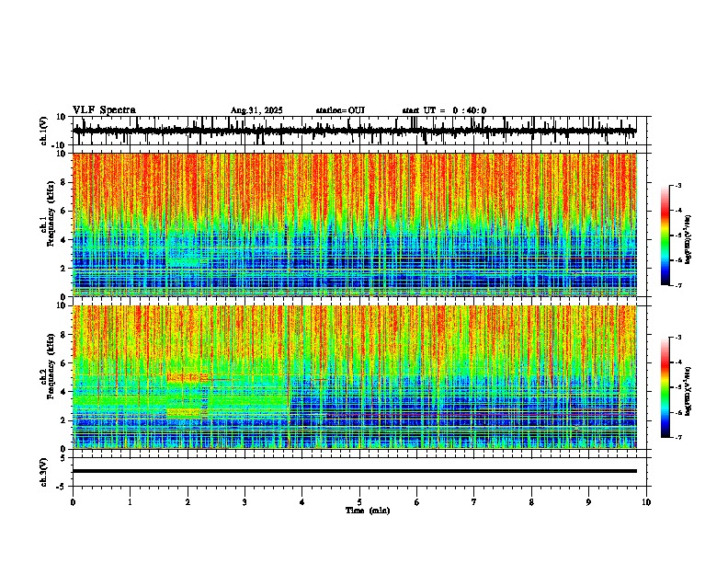The height and width of the screenshot is (563, 728).
Task: Click the "ch.1(V)" waveform axis label
Action: pos(44,131)
